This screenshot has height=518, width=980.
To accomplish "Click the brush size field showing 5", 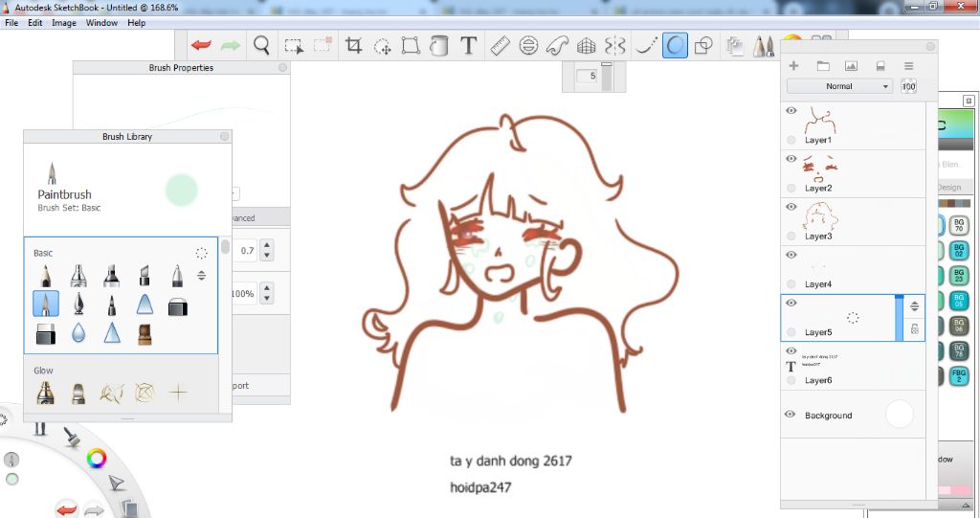I will [x=588, y=76].
